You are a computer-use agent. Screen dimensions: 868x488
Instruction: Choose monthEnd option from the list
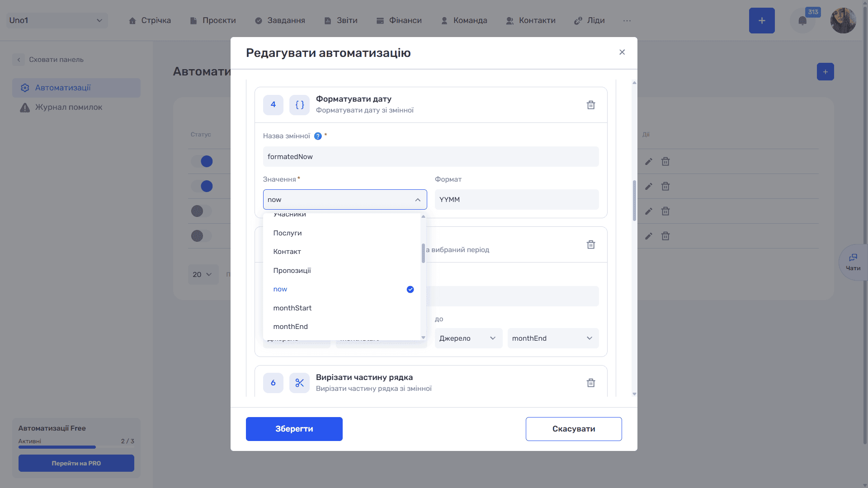point(342,327)
